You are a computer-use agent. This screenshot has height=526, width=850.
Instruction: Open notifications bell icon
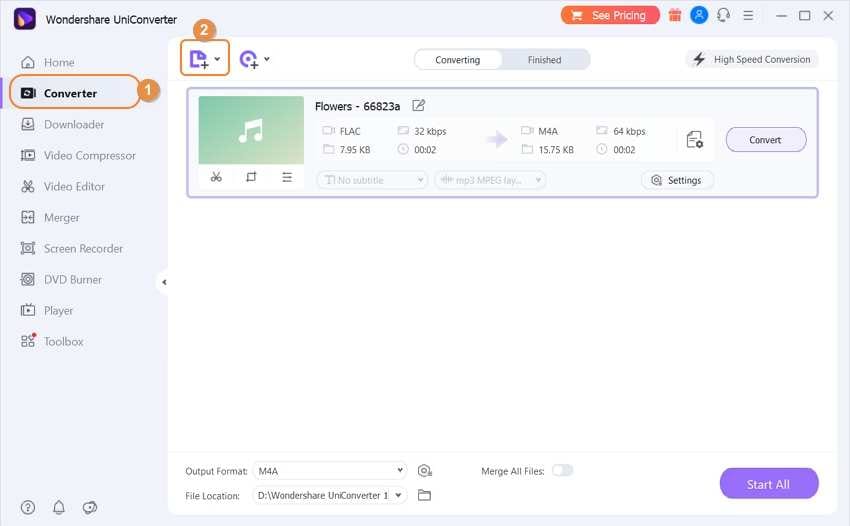[59, 508]
